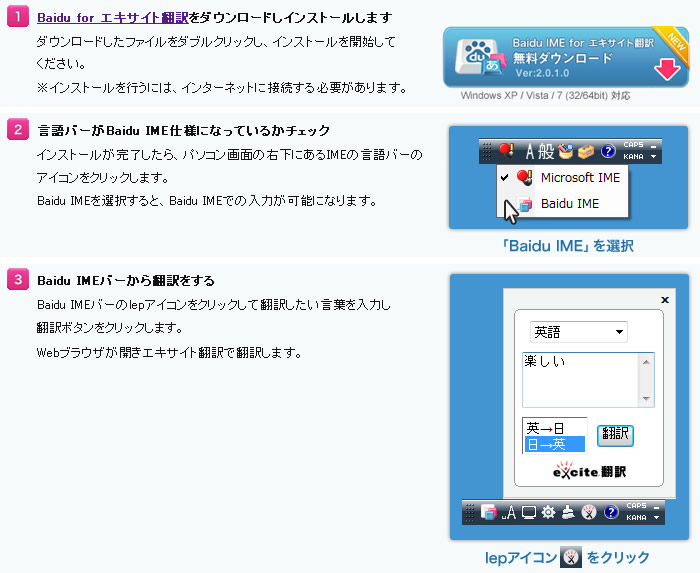Select Microsoft IME in the language menu

tap(579, 177)
